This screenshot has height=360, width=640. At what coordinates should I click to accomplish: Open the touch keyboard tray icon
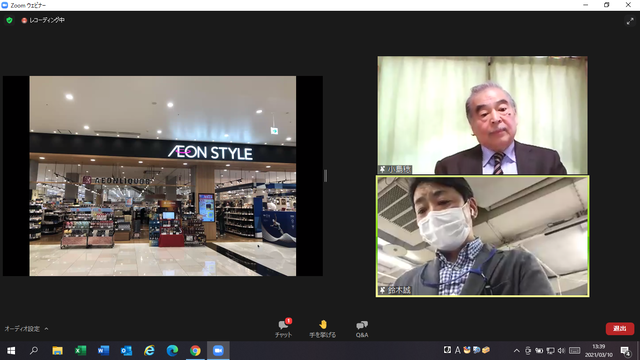point(575,351)
